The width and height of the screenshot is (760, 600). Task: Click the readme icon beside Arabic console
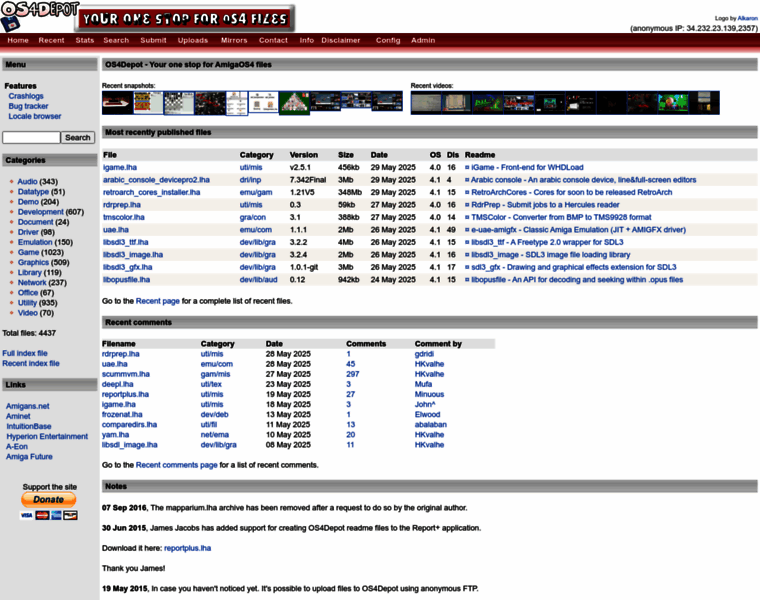click(x=467, y=180)
